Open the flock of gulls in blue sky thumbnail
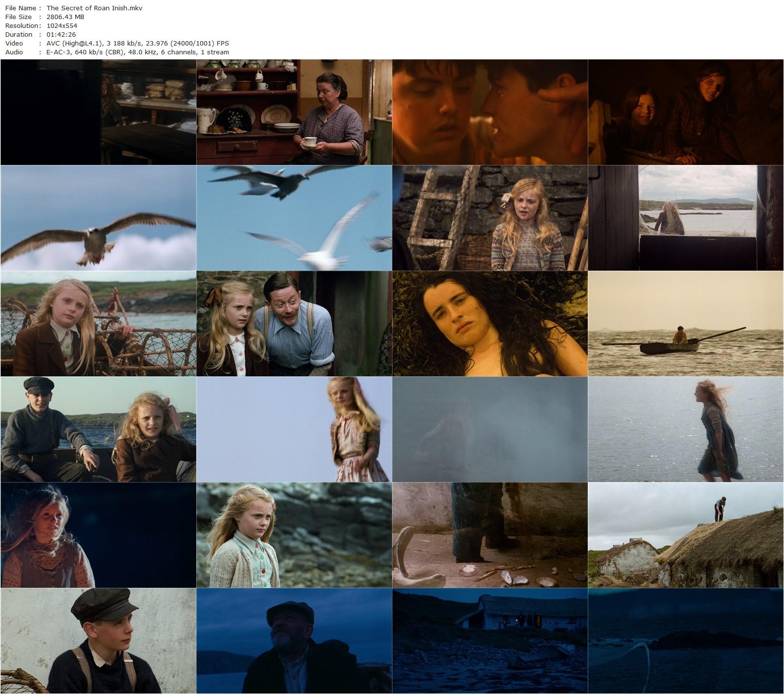This screenshot has height=694, width=784. click(294, 218)
